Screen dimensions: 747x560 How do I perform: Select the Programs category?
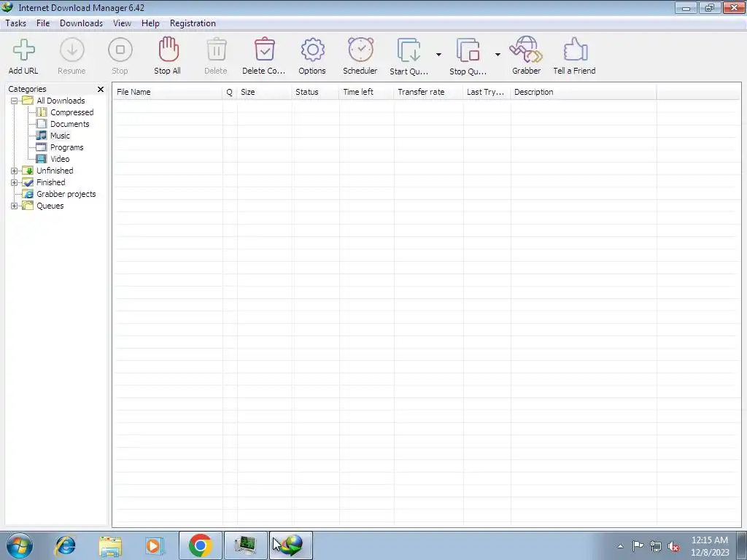(66, 147)
